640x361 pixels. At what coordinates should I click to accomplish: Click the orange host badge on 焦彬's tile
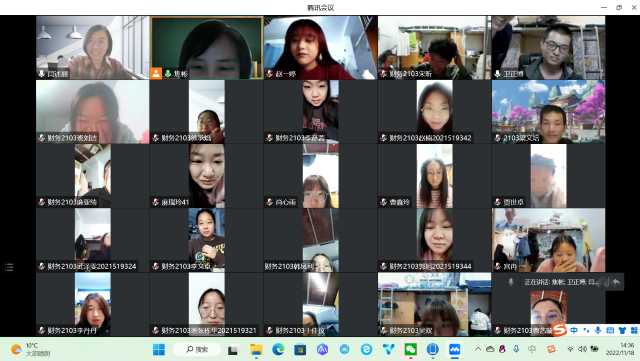[x=156, y=73]
